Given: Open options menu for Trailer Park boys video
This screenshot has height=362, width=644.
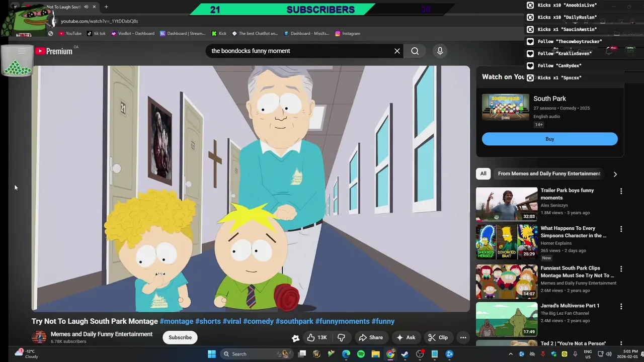Looking at the screenshot, I should [x=621, y=191].
